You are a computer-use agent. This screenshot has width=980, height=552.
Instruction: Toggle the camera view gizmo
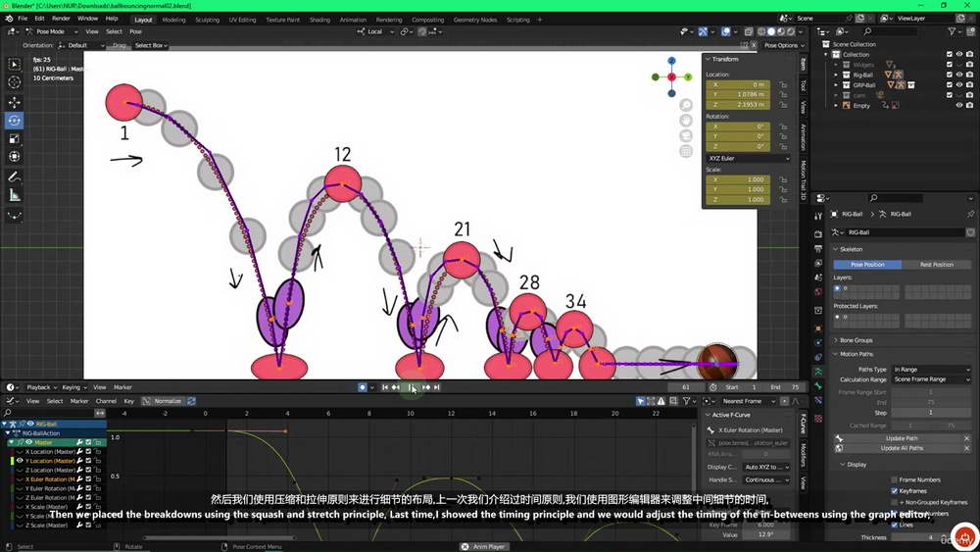pyautogui.click(x=686, y=135)
